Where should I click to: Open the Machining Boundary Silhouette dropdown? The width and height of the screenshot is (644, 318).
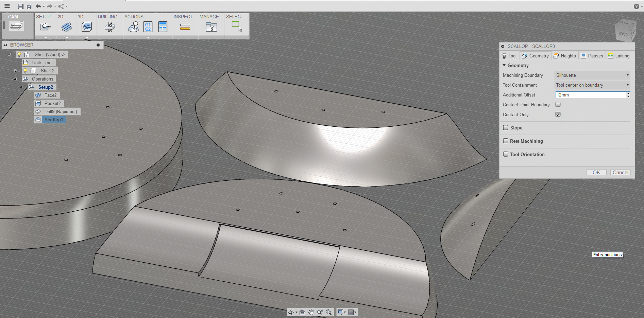(592, 75)
